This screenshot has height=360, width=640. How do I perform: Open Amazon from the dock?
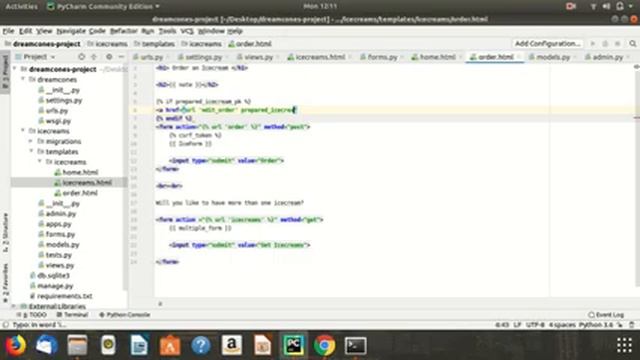pyautogui.click(x=232, y=345)
